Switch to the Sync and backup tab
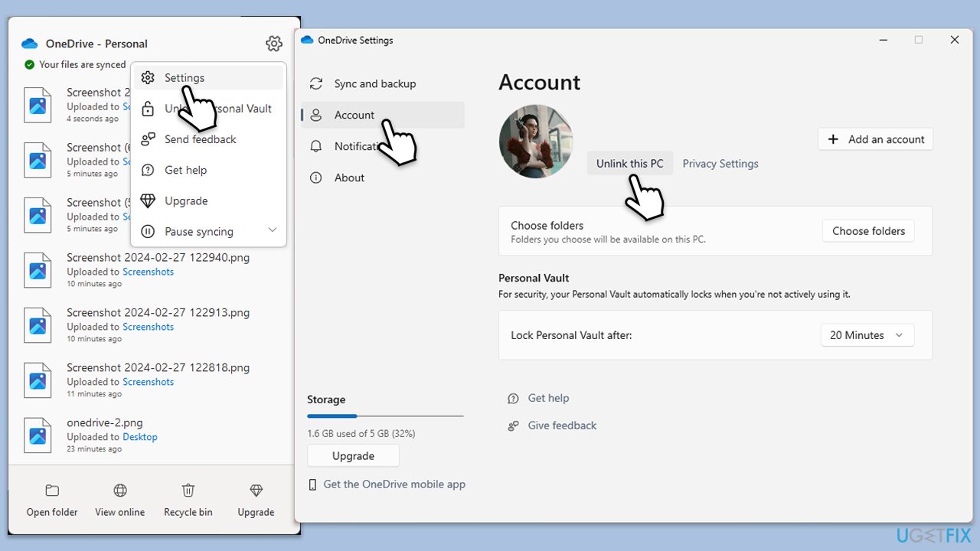This screenshot has height=551, width=980. 374,84
